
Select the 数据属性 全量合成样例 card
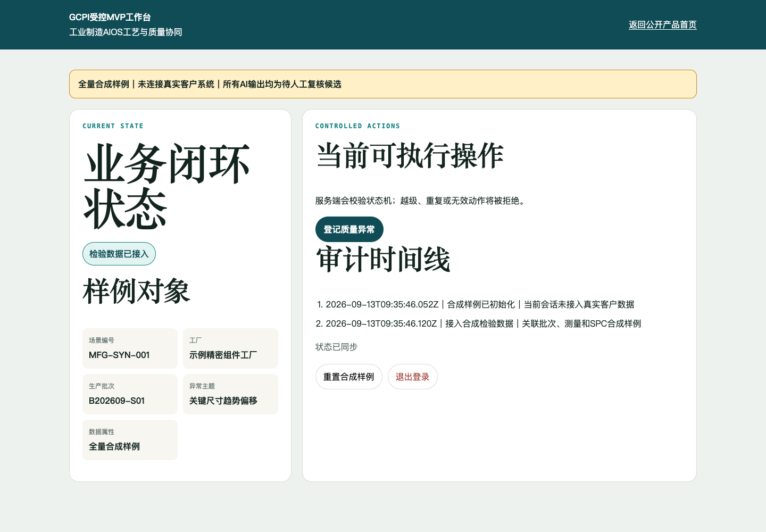130,440
